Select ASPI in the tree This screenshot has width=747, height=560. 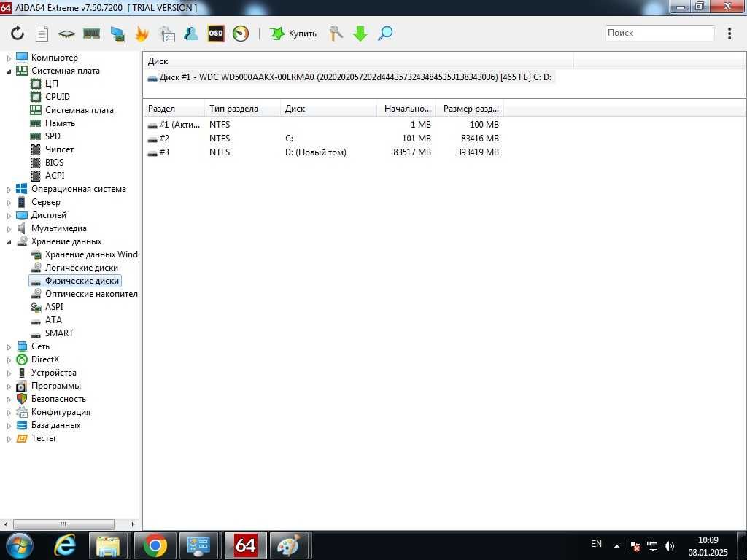54,307
